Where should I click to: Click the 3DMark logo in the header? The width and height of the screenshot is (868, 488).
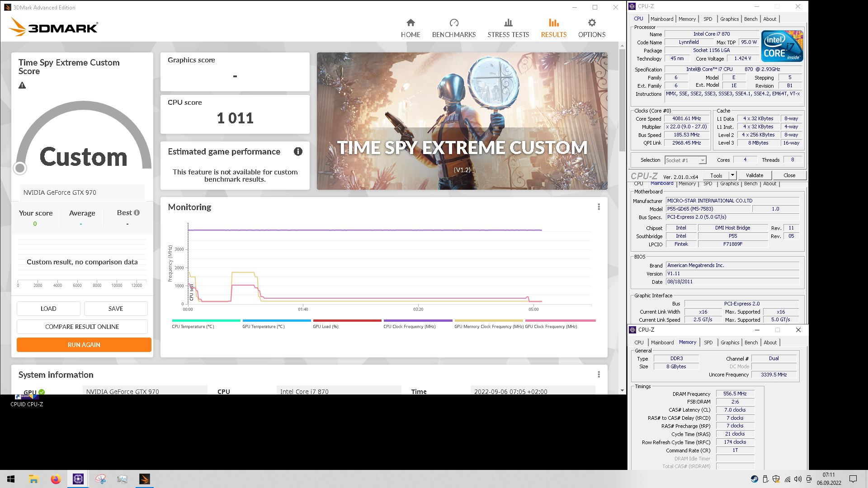[53, 27]
